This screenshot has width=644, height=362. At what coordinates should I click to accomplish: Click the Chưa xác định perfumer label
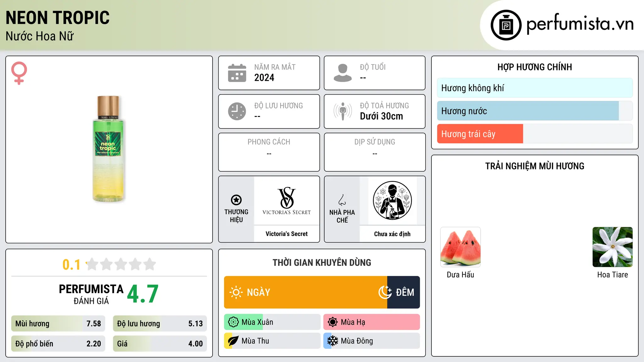pyautogui.click(x=392, y=234)
